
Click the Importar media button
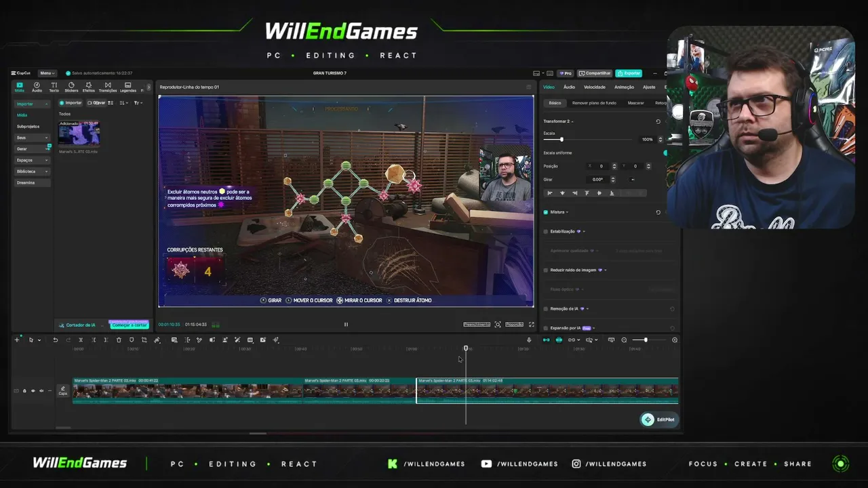click(x=71, y=103)
